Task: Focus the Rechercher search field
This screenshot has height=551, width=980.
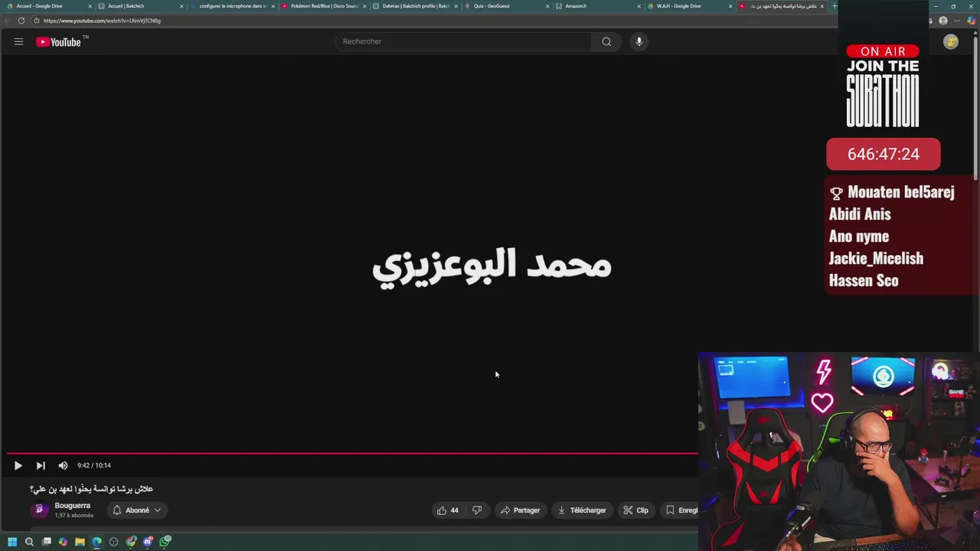Action: coord(463,42)
